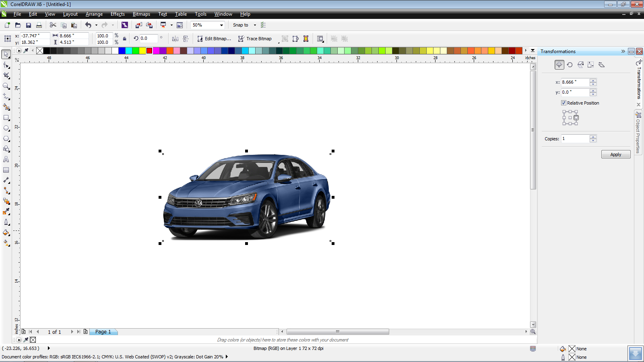Expand the undo history dropdown arrow
This screenshot has height=362, width=644.
96,25
